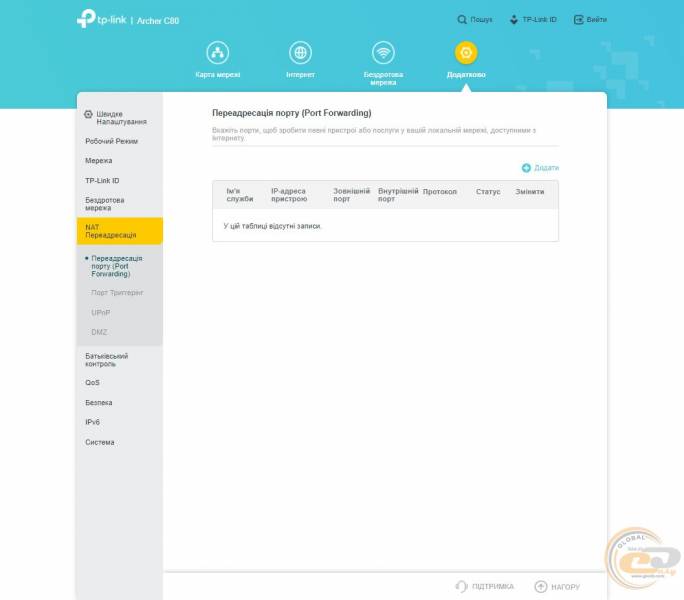Collapse the NAT Переадресація section
The image size is (684, 600).
click(x=120, y=231)
